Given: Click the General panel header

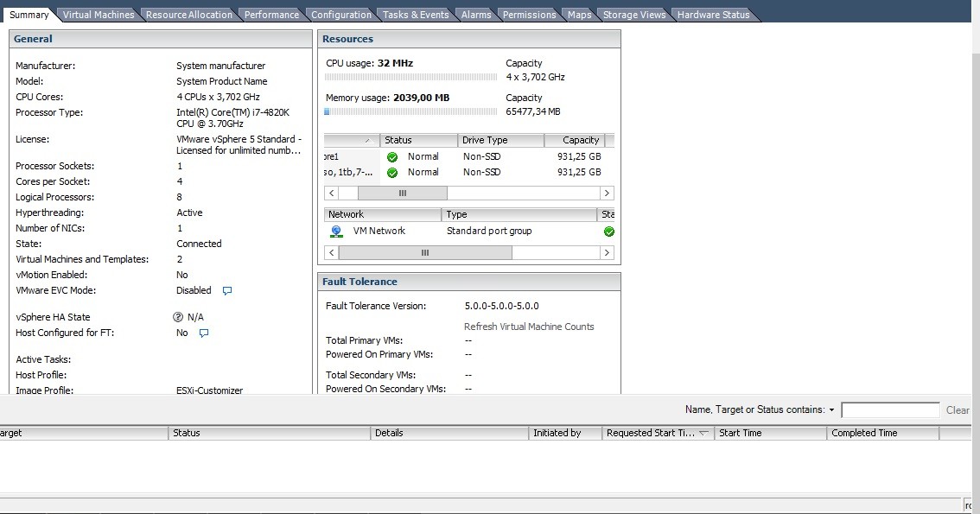Looking at the screenshot, I should pyautogui.click(x=161, y=39).
